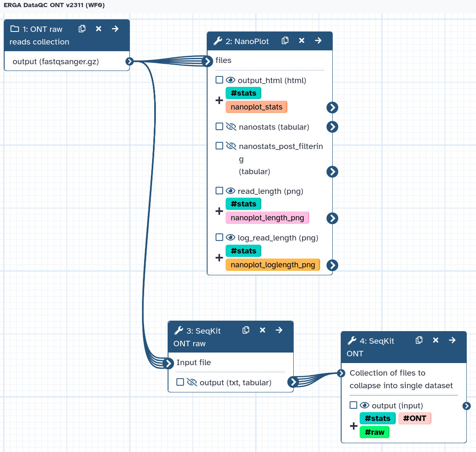Duplicate the ONT raw reads collection node
The height and width of the screenshot is (452, 476).
tap(82, 29)
